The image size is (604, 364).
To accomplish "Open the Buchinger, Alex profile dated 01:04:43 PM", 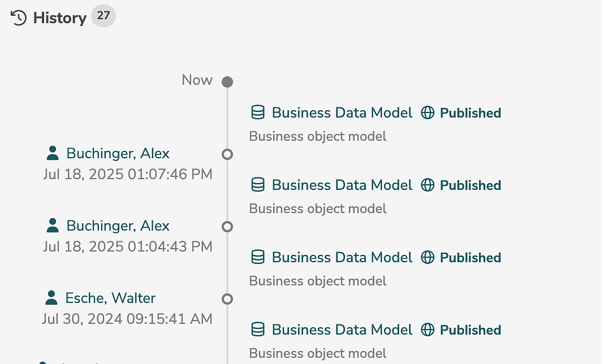I will [118, 226].
